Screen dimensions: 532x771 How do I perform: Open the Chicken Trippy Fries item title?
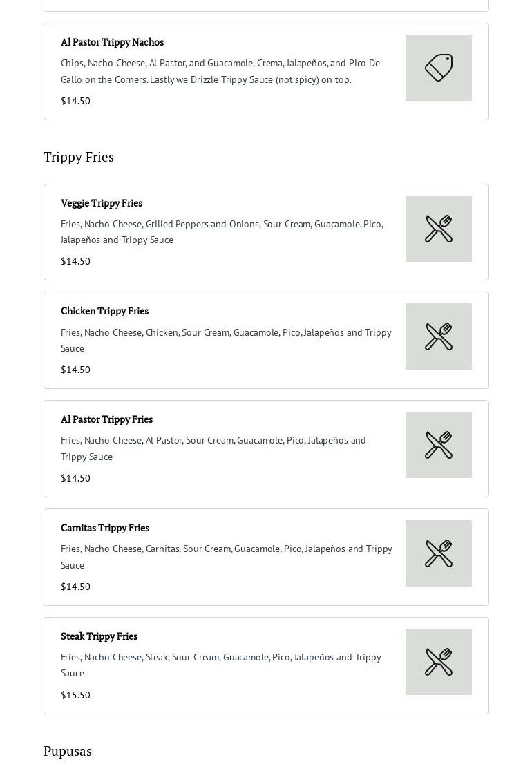point(104,311)
